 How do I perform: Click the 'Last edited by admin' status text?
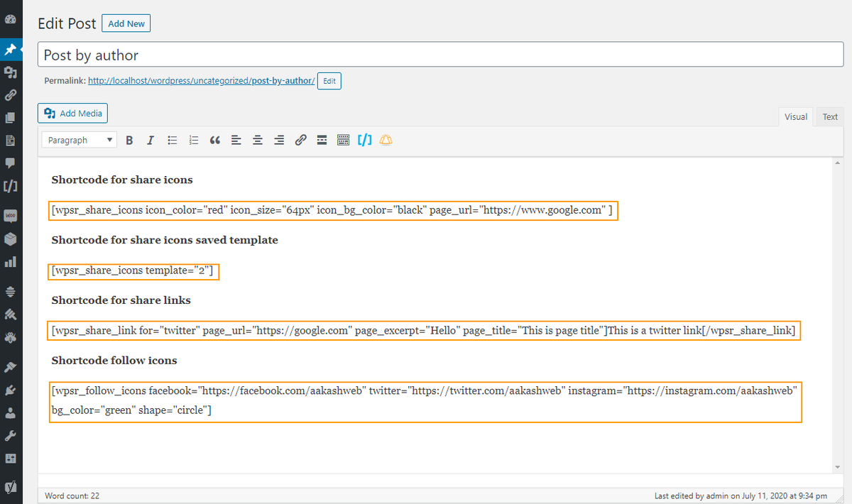tap(741, 495)
